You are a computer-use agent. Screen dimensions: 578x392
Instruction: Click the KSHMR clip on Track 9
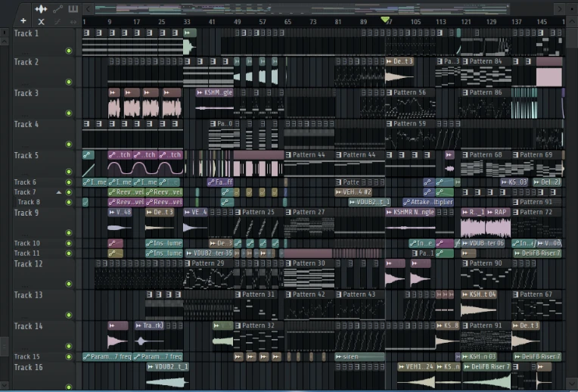click(x=410, y=213)
